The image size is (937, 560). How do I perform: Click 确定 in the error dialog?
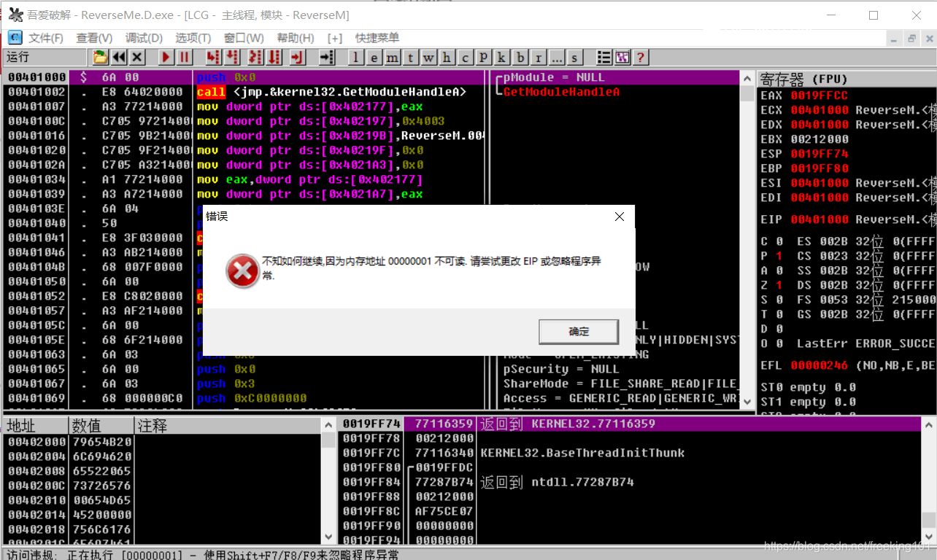[x=579, y=332]
